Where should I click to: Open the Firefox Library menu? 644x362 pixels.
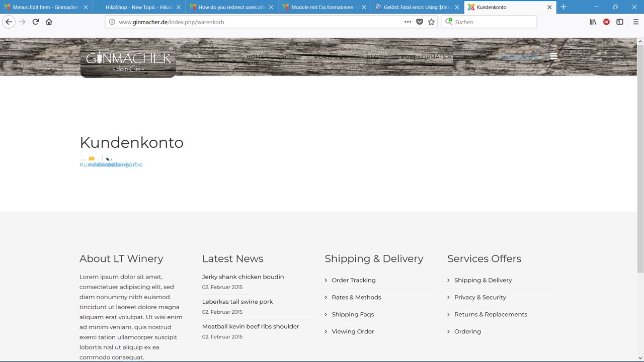tap(593, 22)
